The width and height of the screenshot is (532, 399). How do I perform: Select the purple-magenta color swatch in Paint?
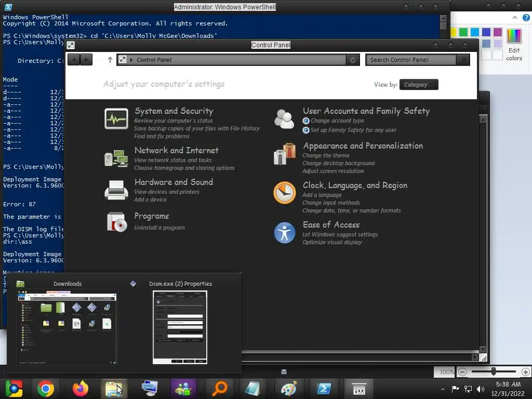[497, 32]
